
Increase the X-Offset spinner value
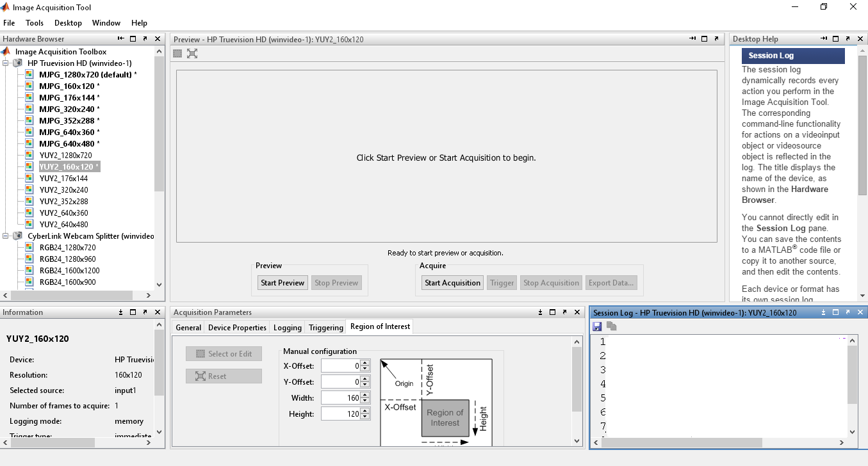coord(365,363)
